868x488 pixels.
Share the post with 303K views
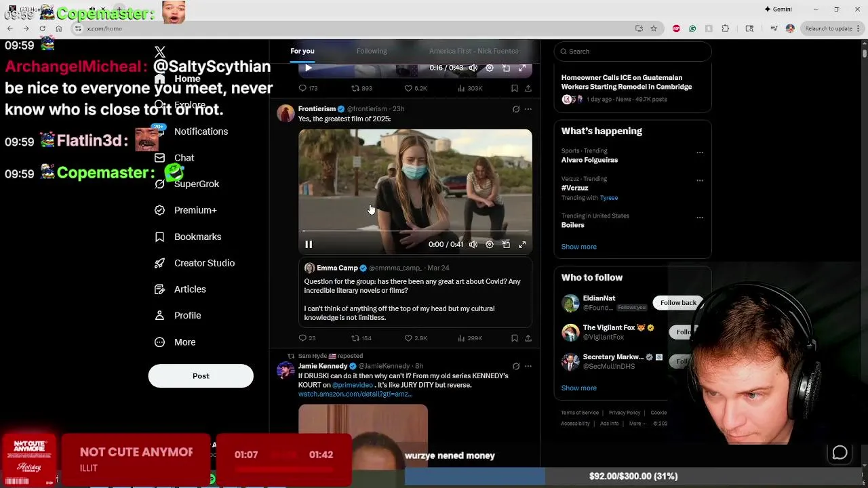point(528,88)
